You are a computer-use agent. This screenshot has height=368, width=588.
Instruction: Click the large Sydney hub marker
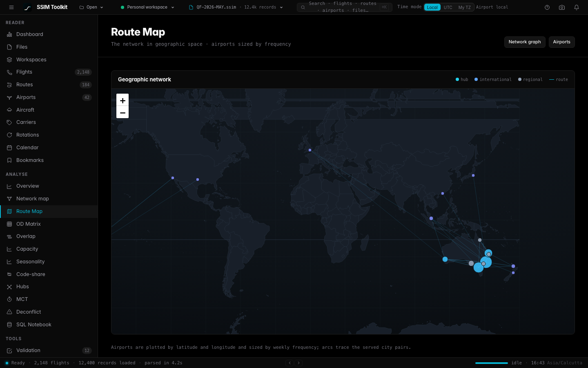tap(486, 262)
